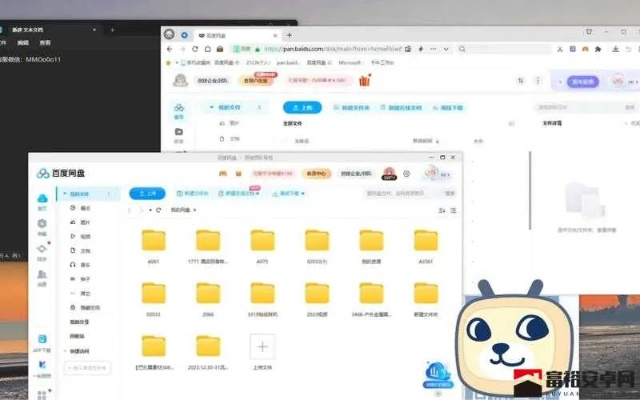This screenshot has height=400, width=640.
Task: Click 新建文件夹 on the web page
Action: tap(352, 108)
